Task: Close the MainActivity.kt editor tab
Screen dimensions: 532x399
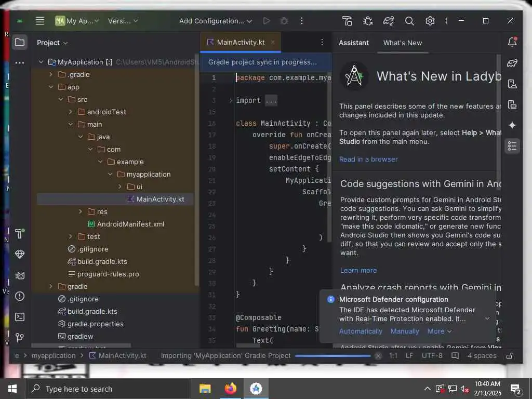Action: click(x=273, y=43)
